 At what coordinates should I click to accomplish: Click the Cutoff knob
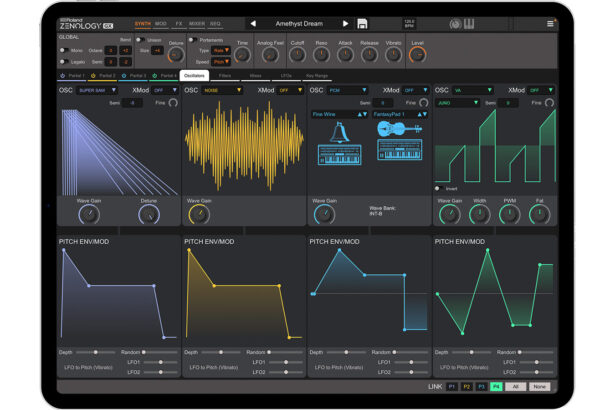(297, 55)
